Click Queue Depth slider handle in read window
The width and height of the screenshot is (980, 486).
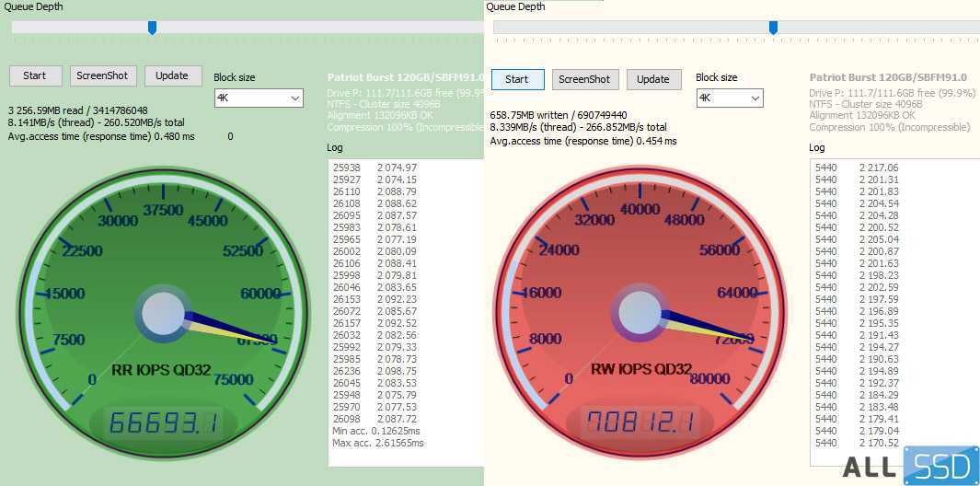tap(152, 28)
